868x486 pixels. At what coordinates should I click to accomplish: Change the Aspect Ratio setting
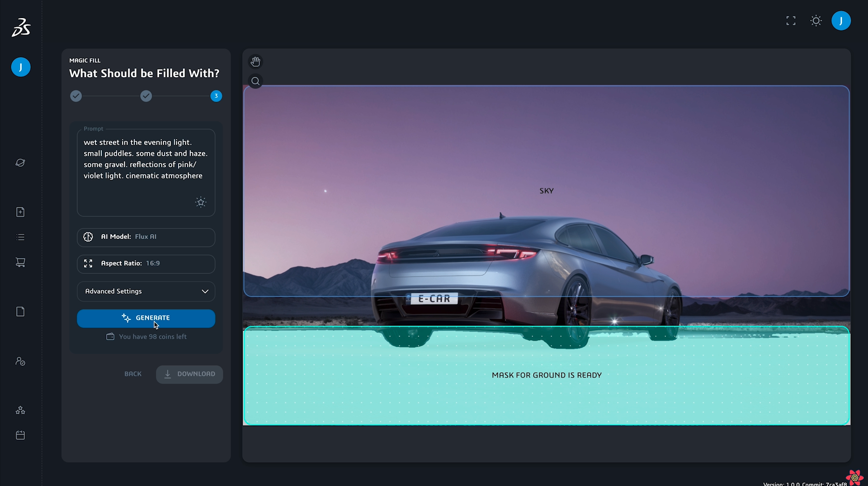(146, 264)
